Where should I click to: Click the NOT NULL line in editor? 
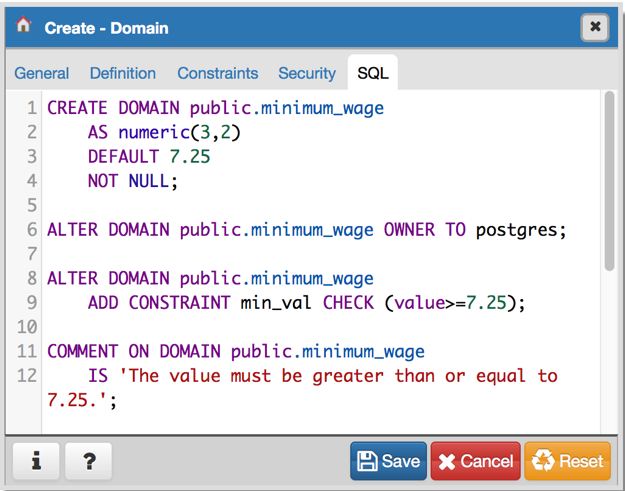[132, 181]
